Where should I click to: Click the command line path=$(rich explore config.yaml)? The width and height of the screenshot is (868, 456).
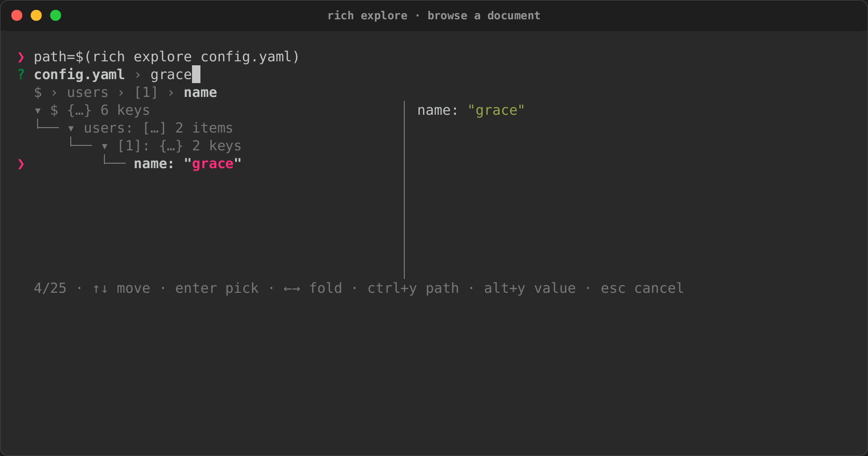pos(167,57)
